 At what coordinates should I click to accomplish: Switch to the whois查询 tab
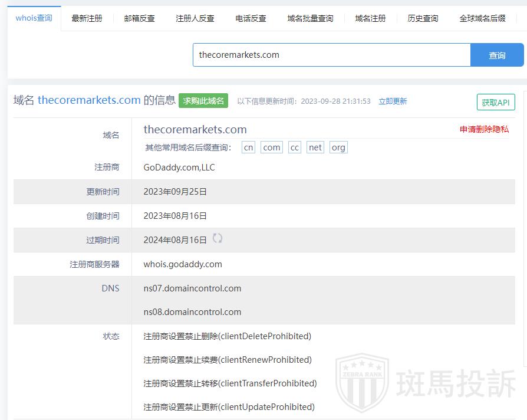coord(34,18)
